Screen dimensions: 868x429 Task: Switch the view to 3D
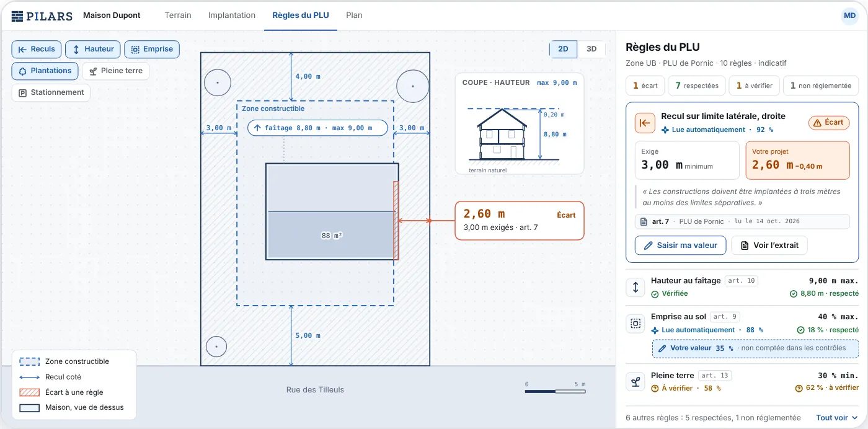point(591,50)
